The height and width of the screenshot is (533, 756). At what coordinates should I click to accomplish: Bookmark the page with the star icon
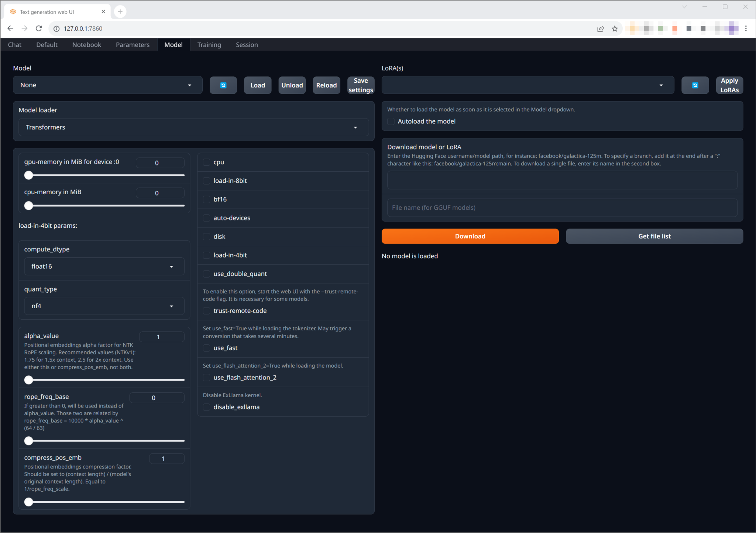[x=615, y=28]
